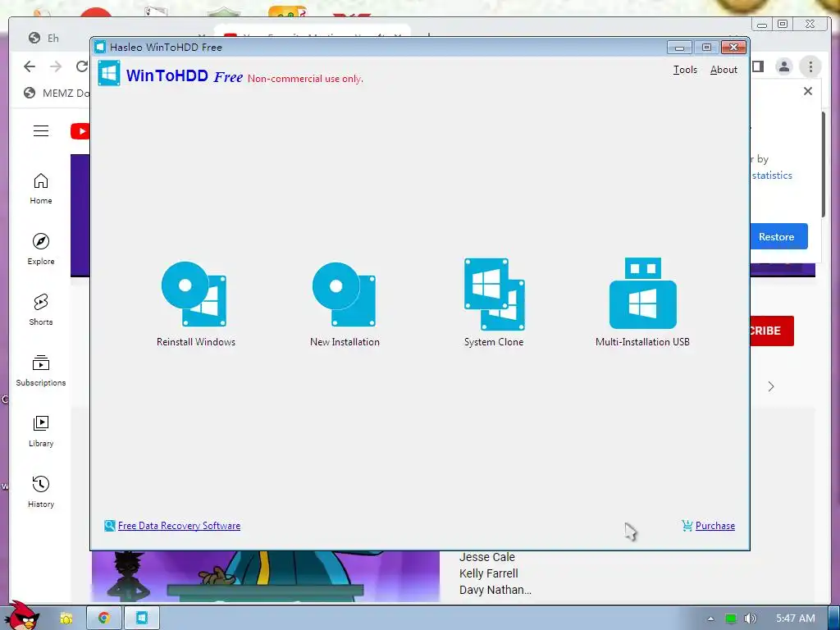Click the WinToHDD logo icon in header
Image resolution: width=840 pixels, height=630 pixels.
tap(109, 73)
